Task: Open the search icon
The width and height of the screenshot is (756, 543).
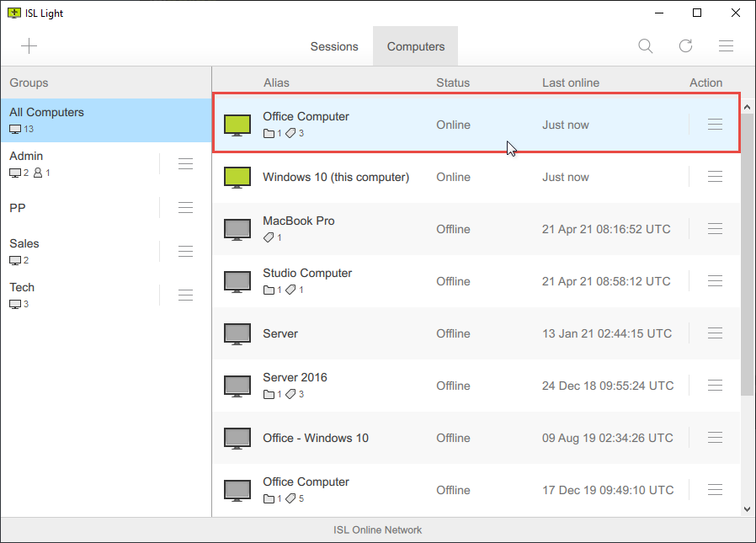Action: (x=645, y=45)
